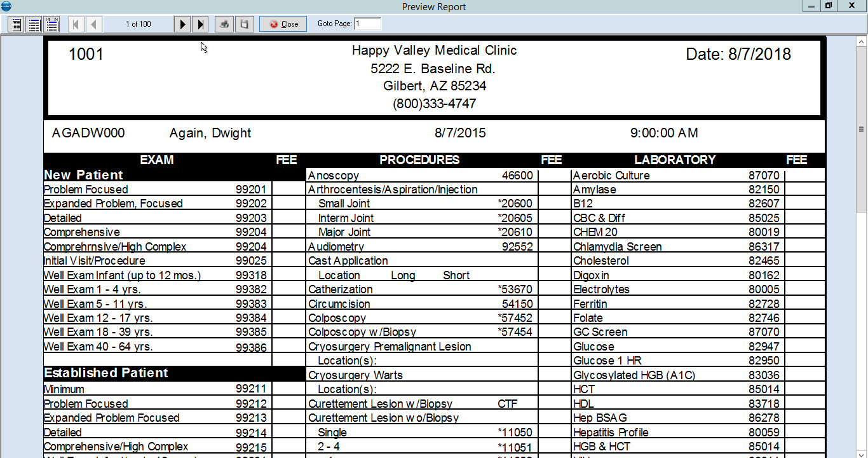Select the page width view icon
The width and height of the screenshot is (868, 458).
click(x=52, y=24)
